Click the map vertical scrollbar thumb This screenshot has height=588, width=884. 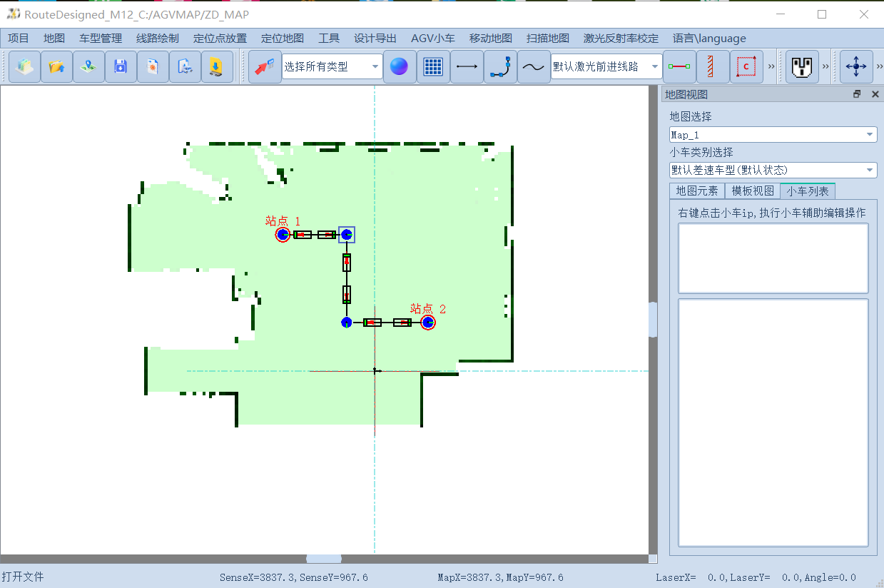click(x=653, y=320)
